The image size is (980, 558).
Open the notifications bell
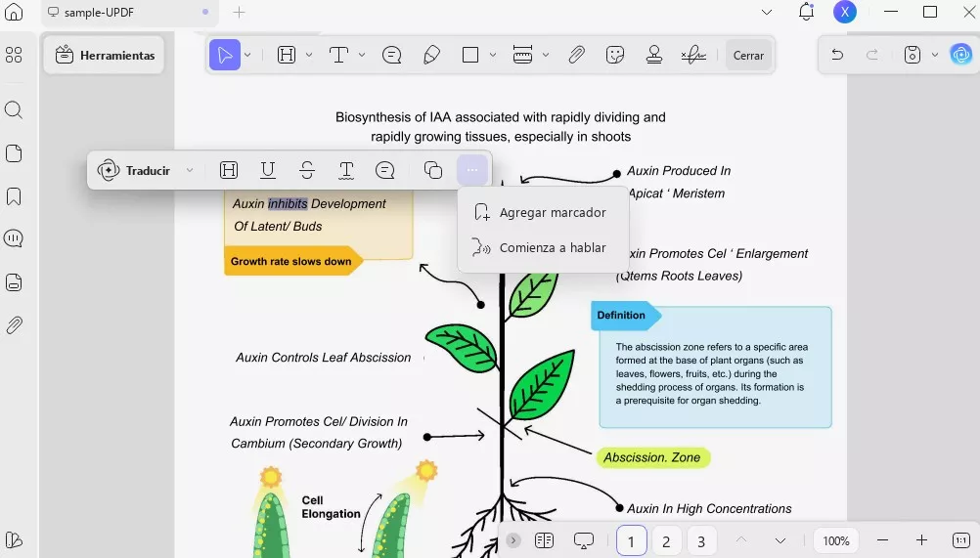click(806, 12)
